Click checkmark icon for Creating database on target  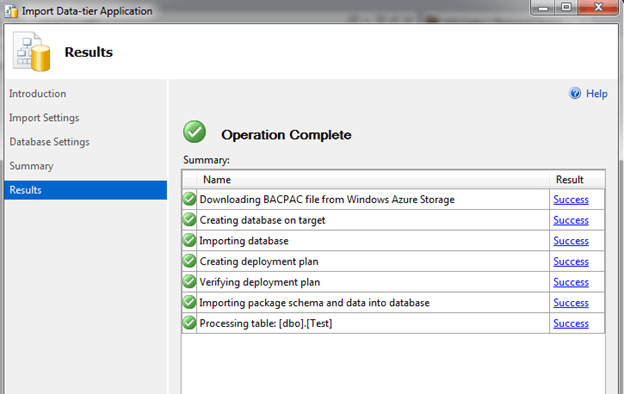pos(189,220)
